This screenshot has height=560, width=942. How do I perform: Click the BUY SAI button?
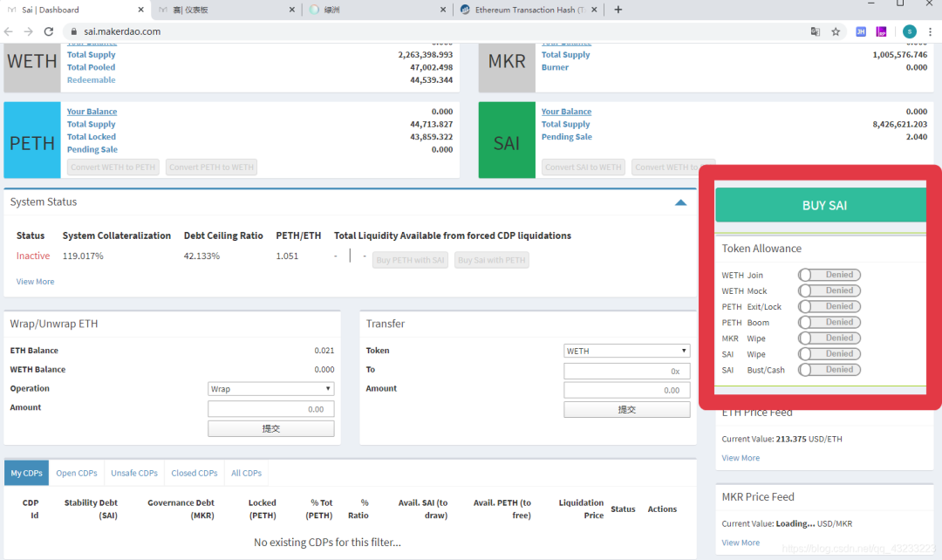click(821, 205)
